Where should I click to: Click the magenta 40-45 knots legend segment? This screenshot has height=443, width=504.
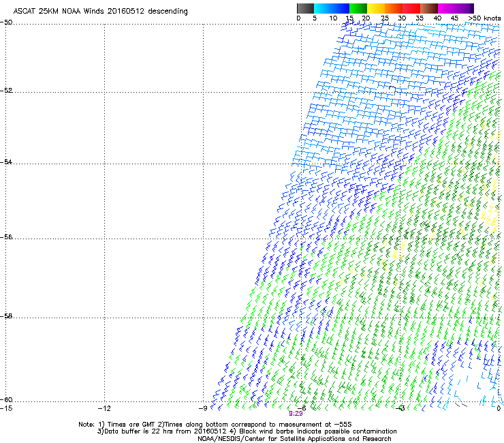tap(447, 8)
